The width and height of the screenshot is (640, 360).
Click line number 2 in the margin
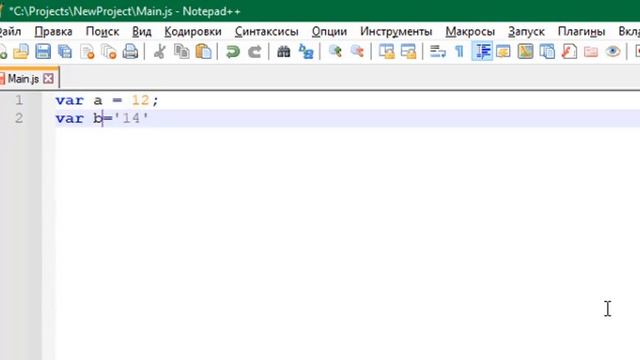[19, 118]
